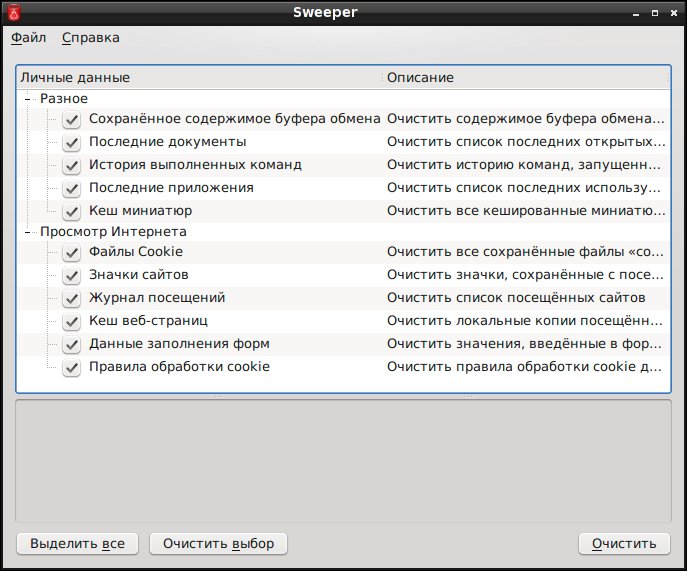Select row text Значки сайтов
The height and width of the screenshot is (571, 687).
(139, 275)
